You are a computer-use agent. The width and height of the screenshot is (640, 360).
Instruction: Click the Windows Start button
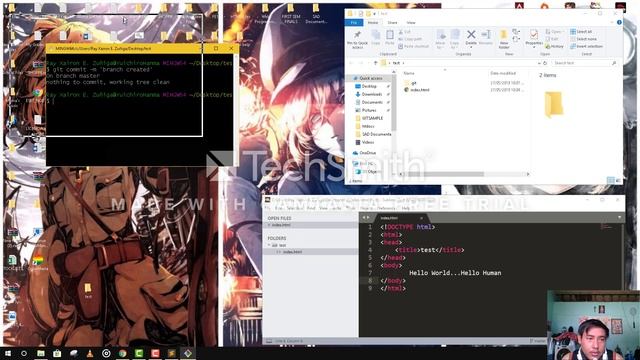8,353
